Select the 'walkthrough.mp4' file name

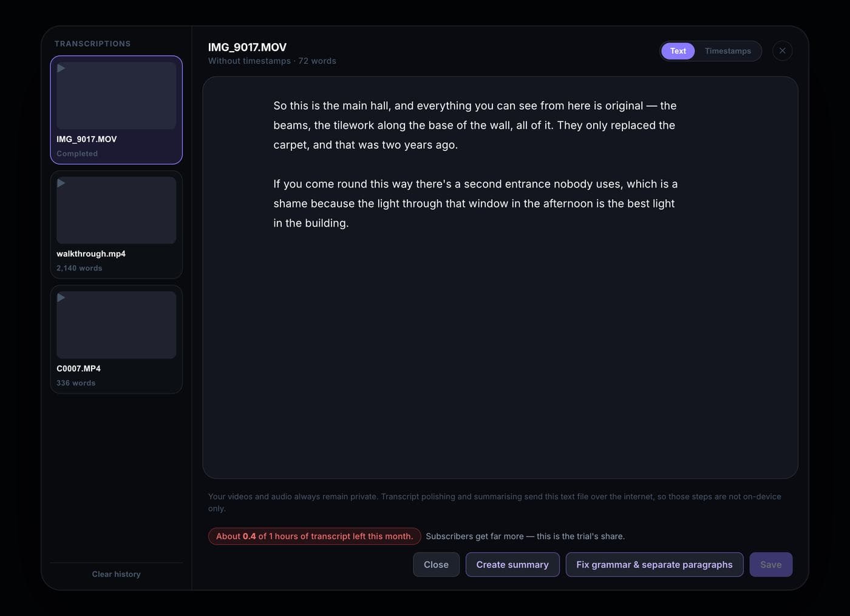91,254
